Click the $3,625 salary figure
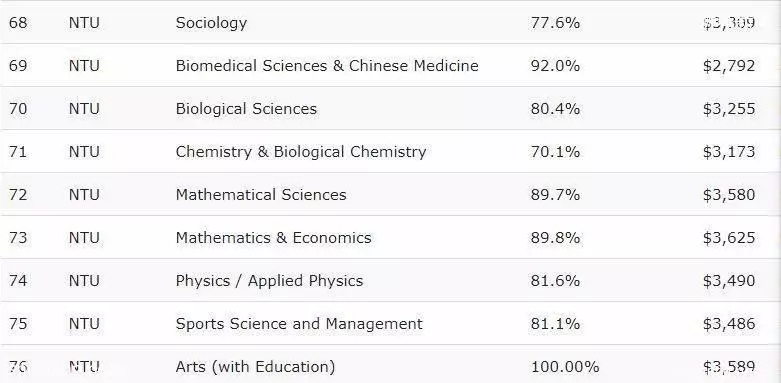 (729, 238)
